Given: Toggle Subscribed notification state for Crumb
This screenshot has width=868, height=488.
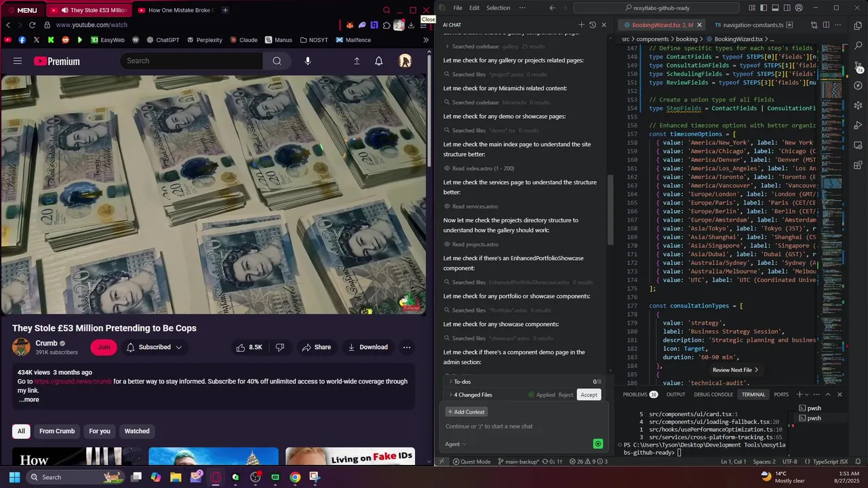Looking at the screenshot, I should [x=155, y=347].
